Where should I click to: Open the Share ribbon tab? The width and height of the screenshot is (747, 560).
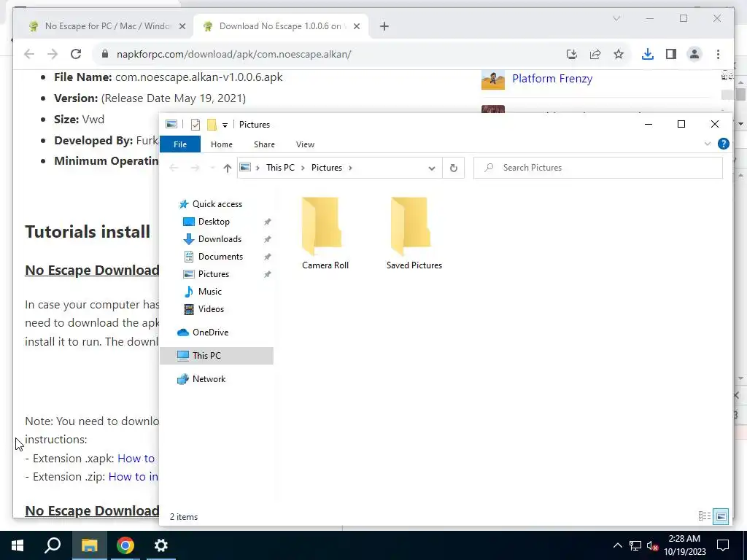[264, 144]
